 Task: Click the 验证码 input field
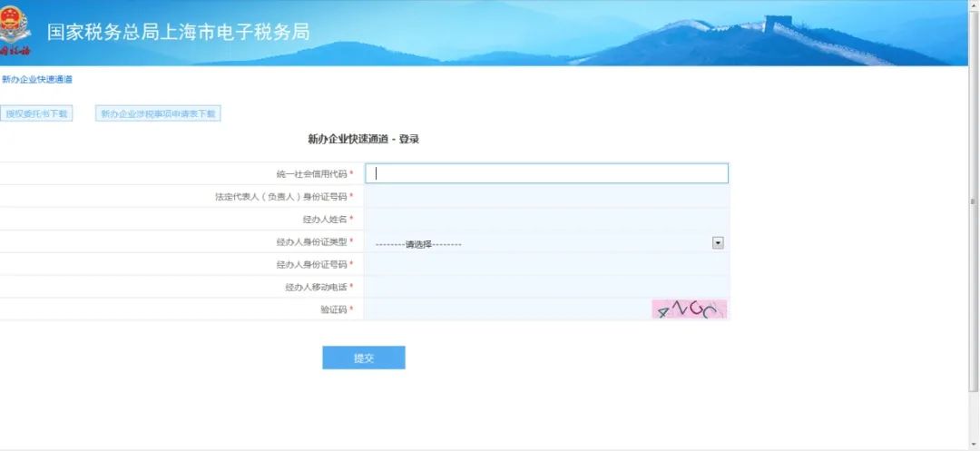[x=507, y=309]
